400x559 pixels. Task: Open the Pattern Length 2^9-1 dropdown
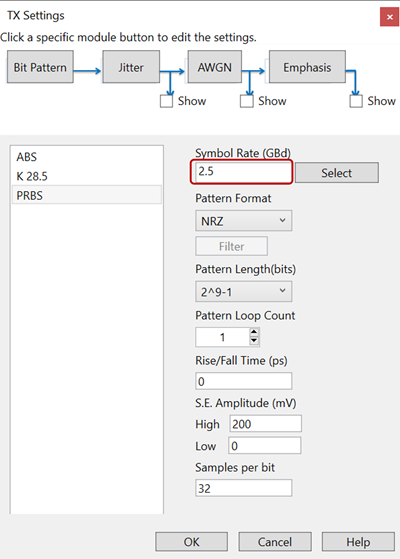(x=243, y=292)
